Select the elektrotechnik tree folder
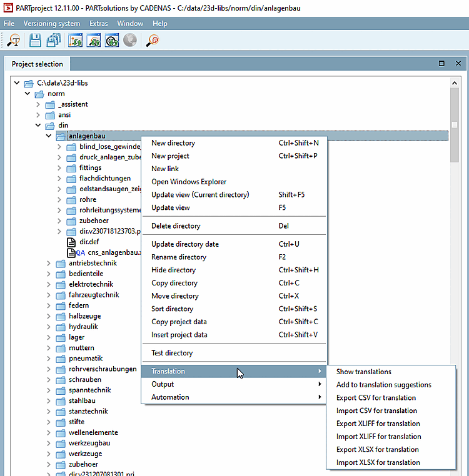This screenshot has height=476, width=469. (x=91, y=284)
